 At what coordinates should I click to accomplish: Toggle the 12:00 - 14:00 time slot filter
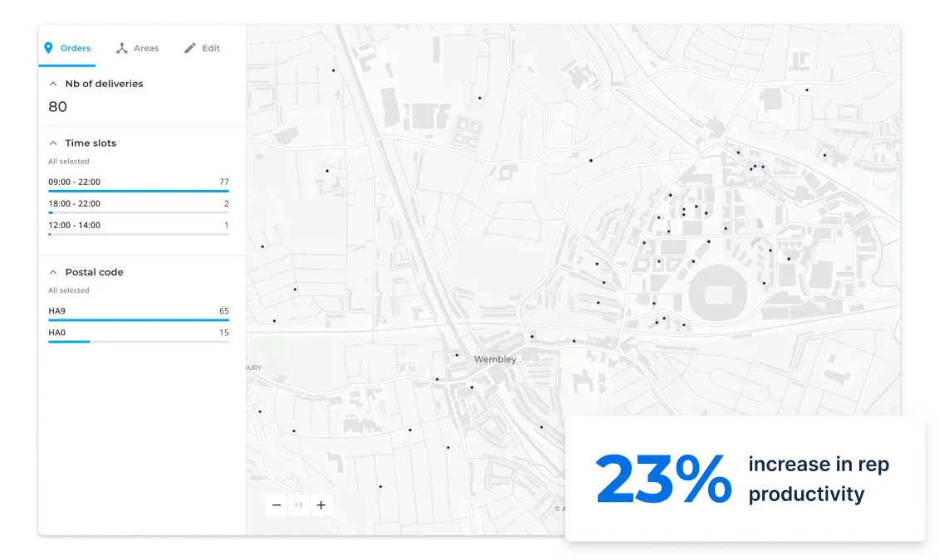pos(75,225)
